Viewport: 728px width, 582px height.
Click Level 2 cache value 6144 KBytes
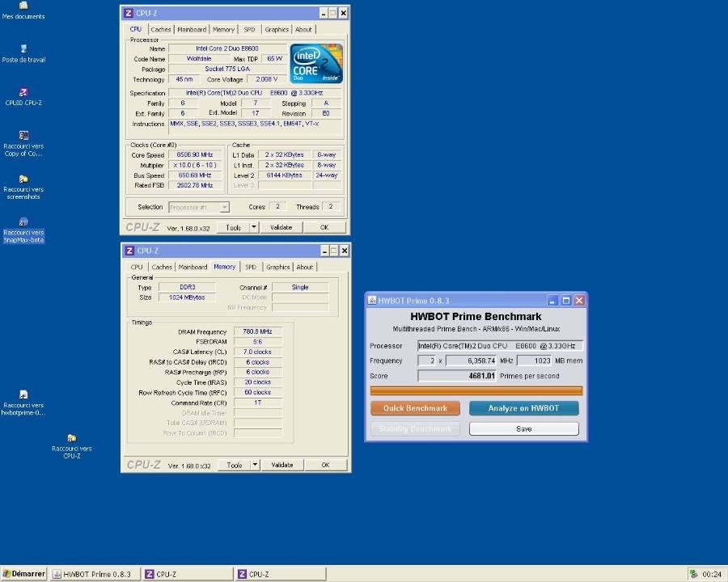click(x=285, y=175)
